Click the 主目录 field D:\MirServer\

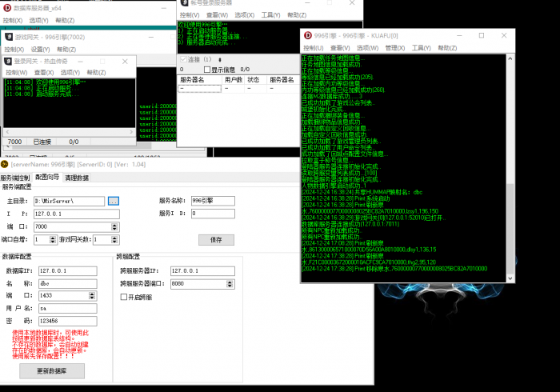click(x=70, y=202)
